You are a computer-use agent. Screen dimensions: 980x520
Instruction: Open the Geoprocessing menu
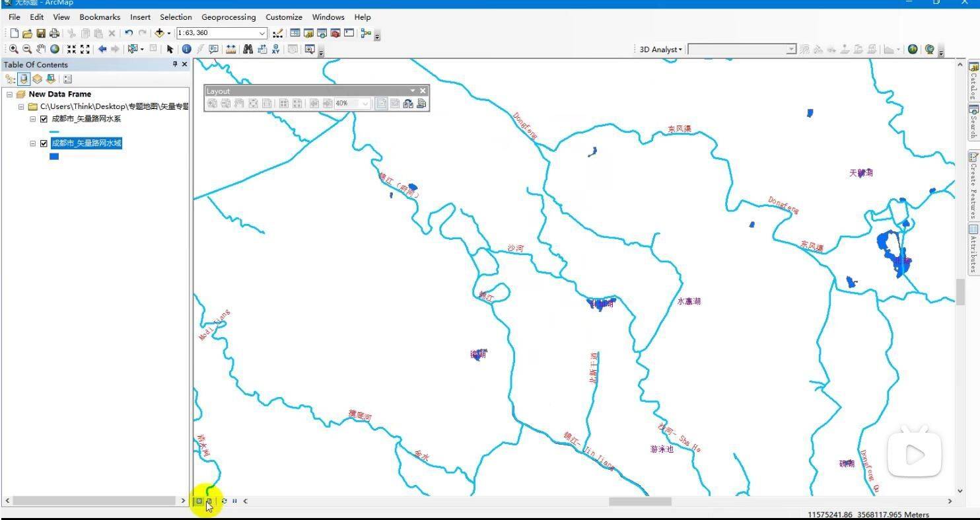coord(228,17)
